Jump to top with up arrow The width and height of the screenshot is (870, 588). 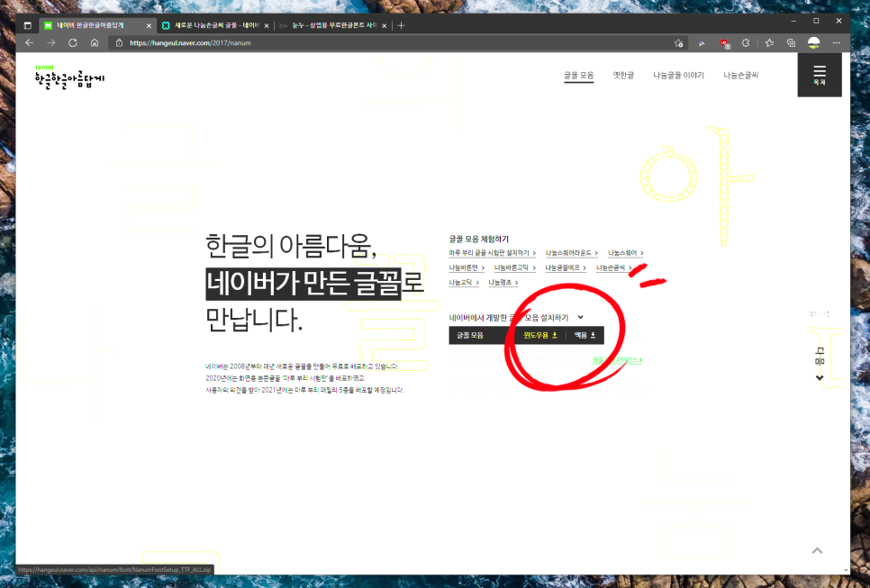tap(817, 550)
